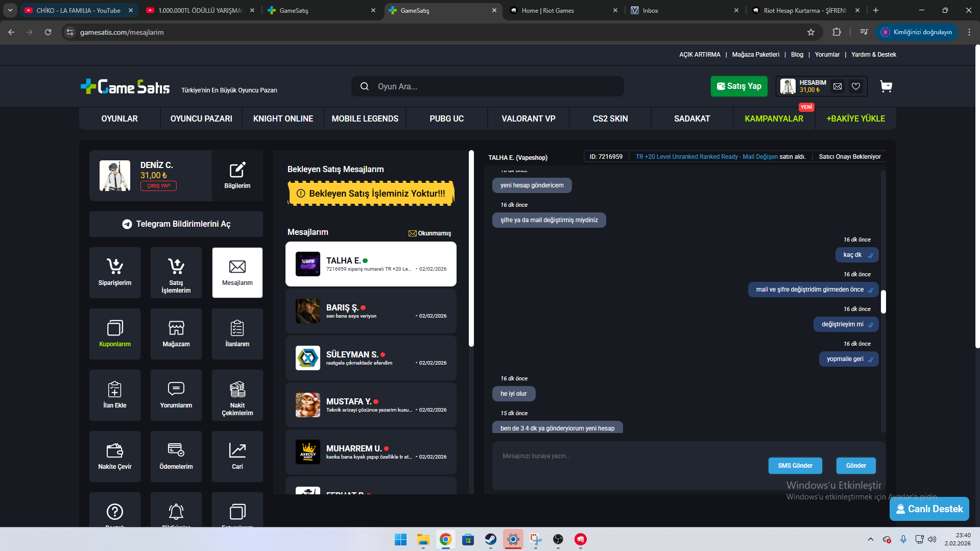Open İlanlarım listings tile
This screenshot has width=980, height=551.
coord(237,334)
